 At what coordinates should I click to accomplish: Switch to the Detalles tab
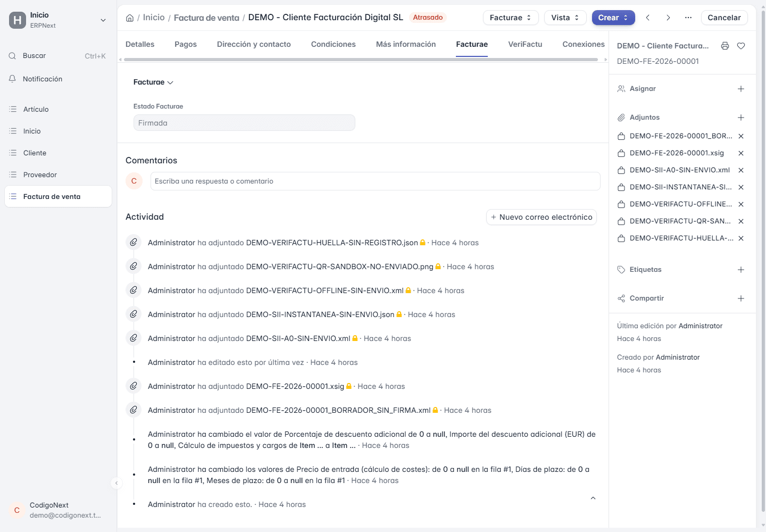click(x=140, y=44)
